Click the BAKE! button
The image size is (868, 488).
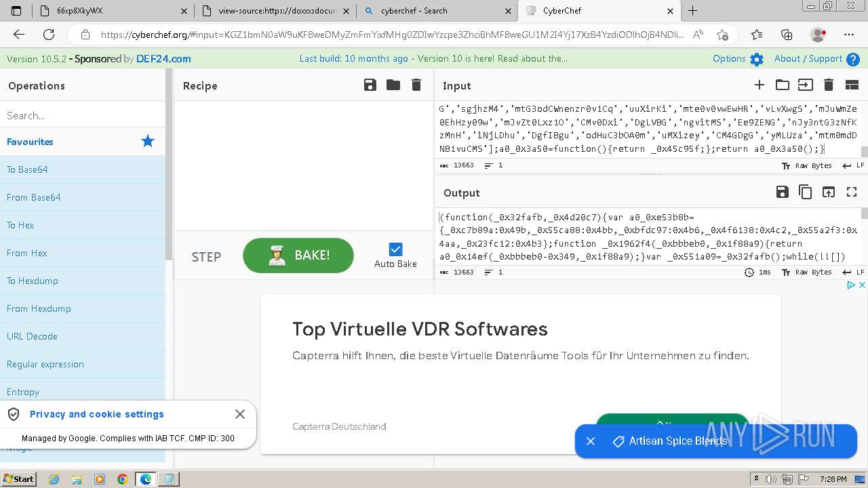click(298, 256)
